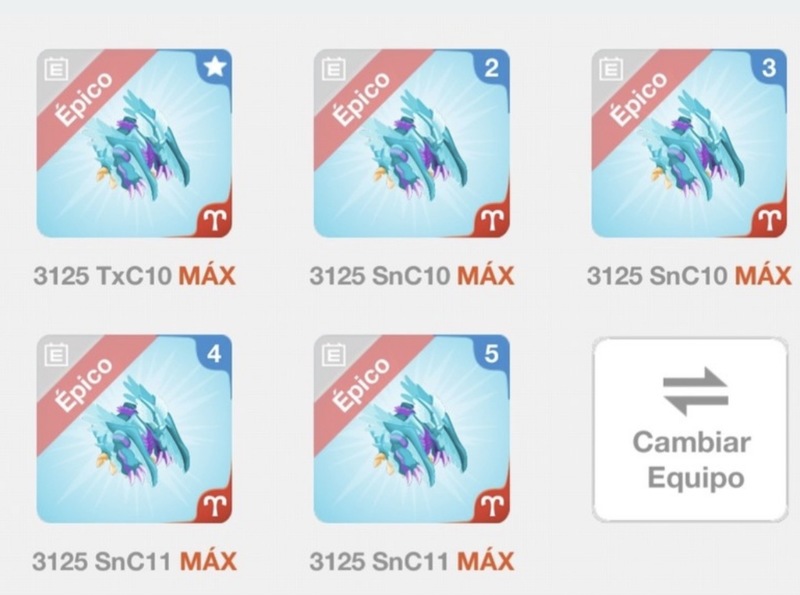Click the Aries symbol on card 4
This screenshot has height=595, width=800.
tap(215, 506)
